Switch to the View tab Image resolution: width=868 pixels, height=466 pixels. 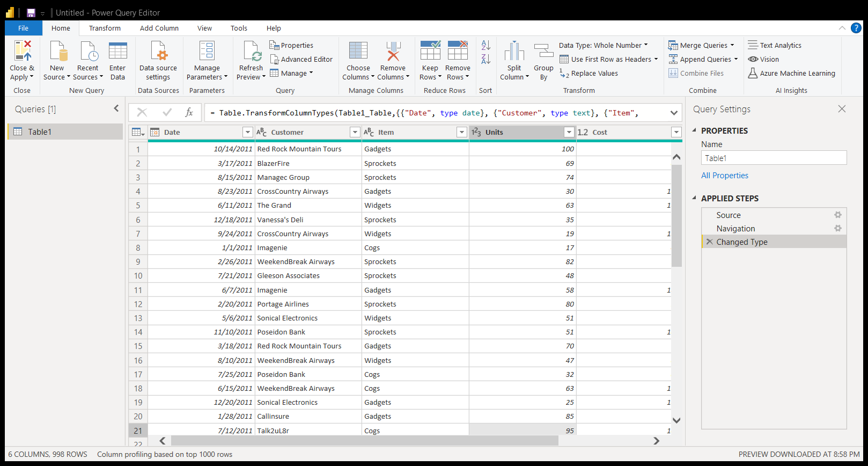[x=204, y=28]
